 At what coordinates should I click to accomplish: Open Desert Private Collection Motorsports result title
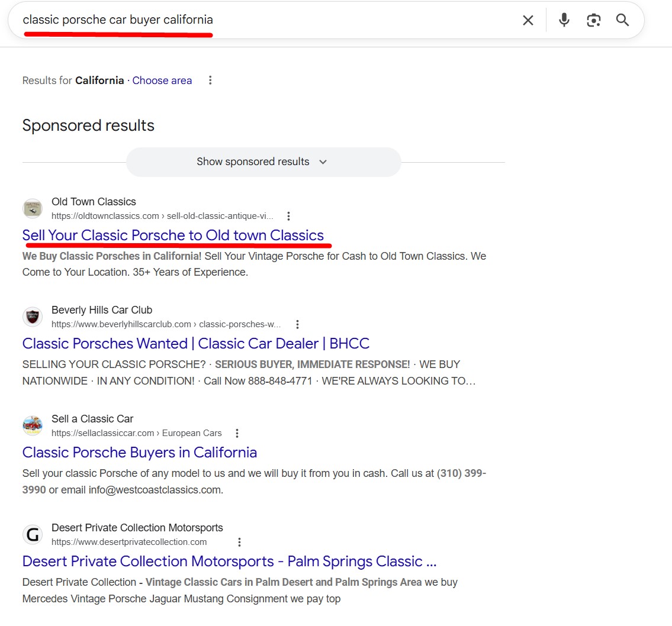[x=229, y=561]
